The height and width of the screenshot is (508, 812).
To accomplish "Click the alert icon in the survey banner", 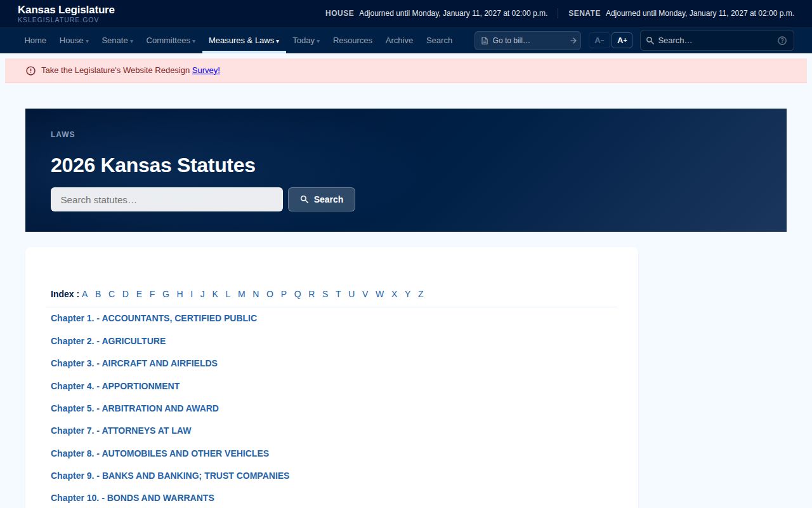I will pos(30,70).
